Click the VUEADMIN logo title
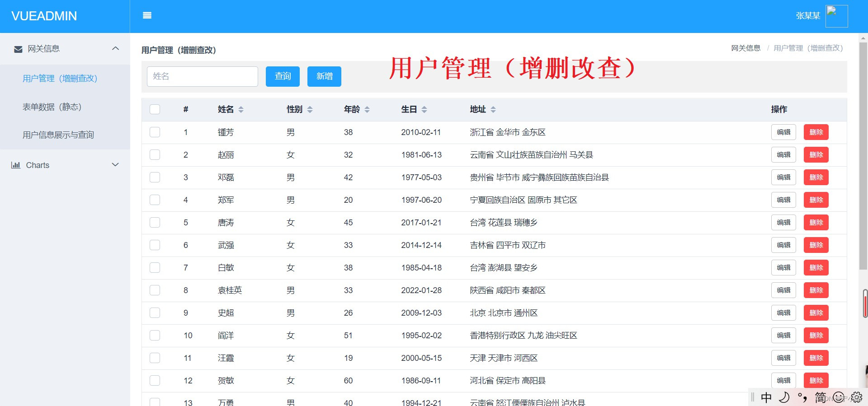868x406 pixels. [x=44, y=16]
